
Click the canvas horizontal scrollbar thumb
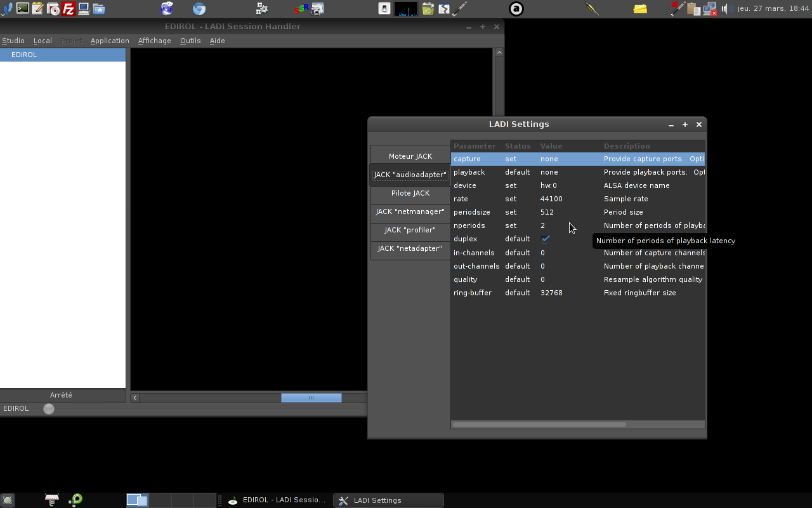tap(311, 398)
